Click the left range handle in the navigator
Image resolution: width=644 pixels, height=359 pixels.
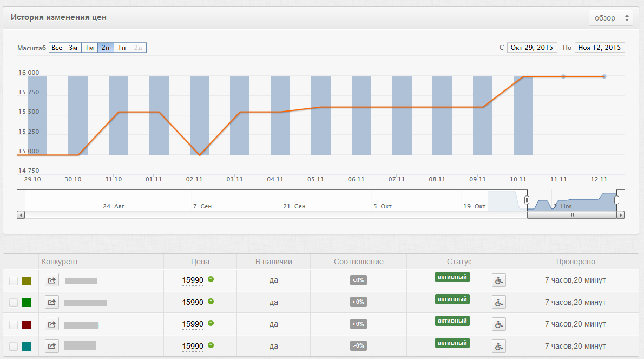click(x=527, y=200)
